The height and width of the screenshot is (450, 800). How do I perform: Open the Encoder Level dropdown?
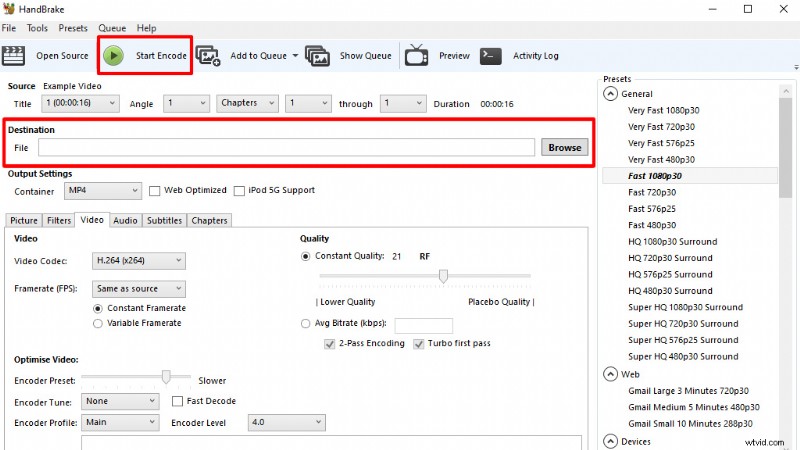[x=287, y=422]
